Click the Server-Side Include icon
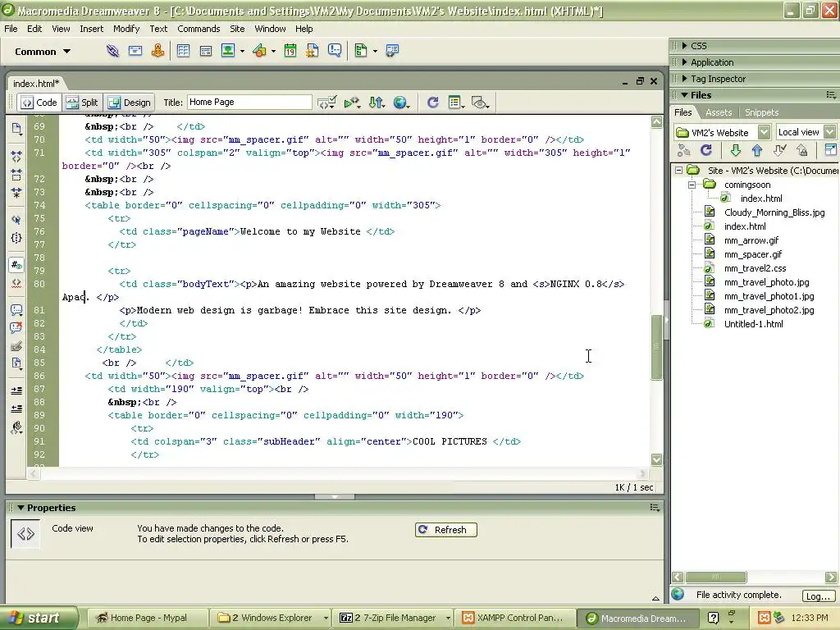Viewport: 840px width, 630px height. point(313,51)
